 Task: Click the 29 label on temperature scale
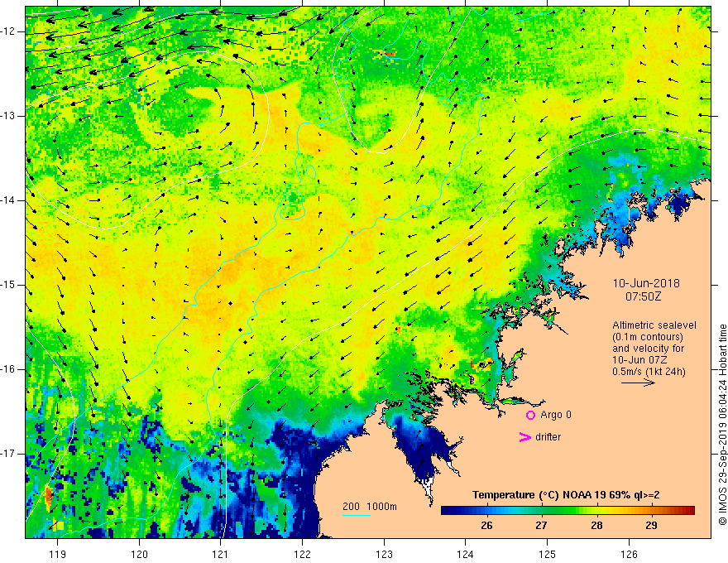(651, 526)
